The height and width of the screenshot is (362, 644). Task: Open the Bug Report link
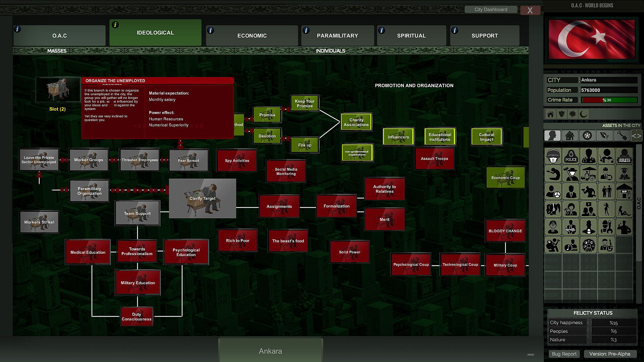point(564,354)
